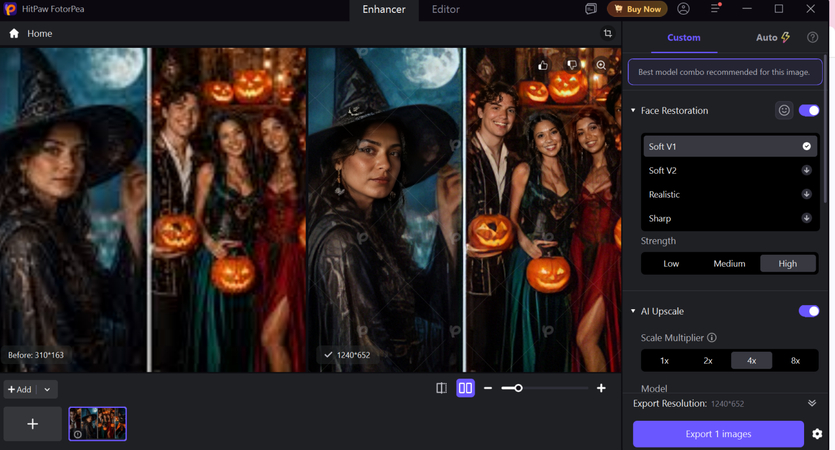The width and height of the screenshot is (835, 450).
Task: Click the Strength label
Action: [x=658, y=241]
